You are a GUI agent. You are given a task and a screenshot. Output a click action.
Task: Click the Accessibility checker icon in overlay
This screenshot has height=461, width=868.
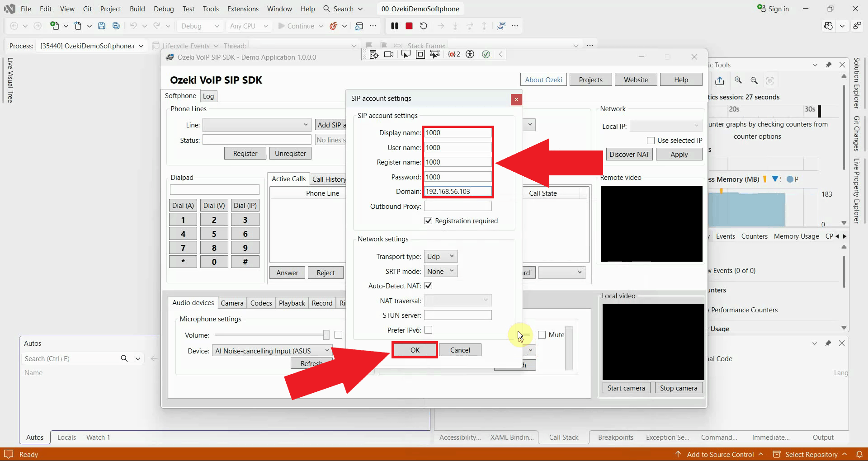click(x=470, y=54)
